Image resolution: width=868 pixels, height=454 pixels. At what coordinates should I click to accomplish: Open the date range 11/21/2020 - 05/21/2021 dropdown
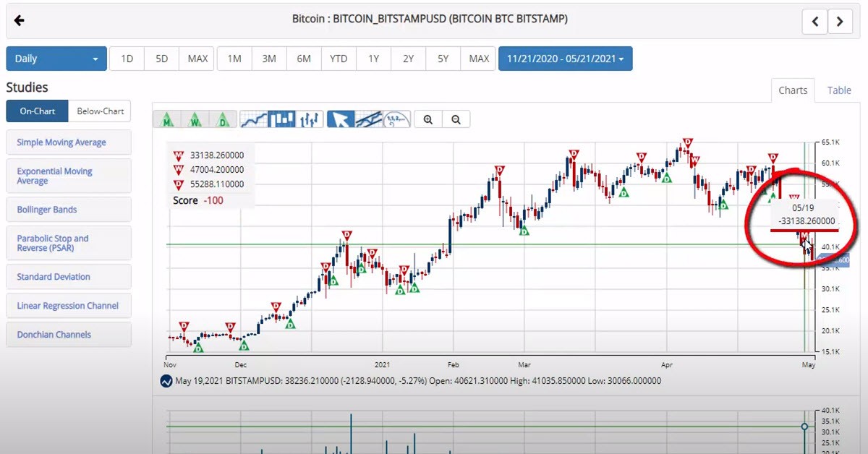[x=565, y=59]
